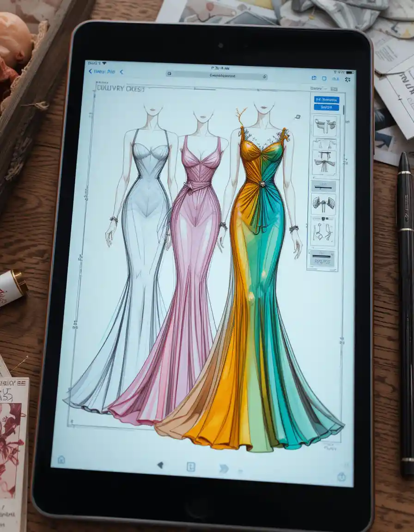Tap the page icon in bottom bar center
The width and height of the screenshot is (414, 532).
pyautogui.click(x=191, y=467)
